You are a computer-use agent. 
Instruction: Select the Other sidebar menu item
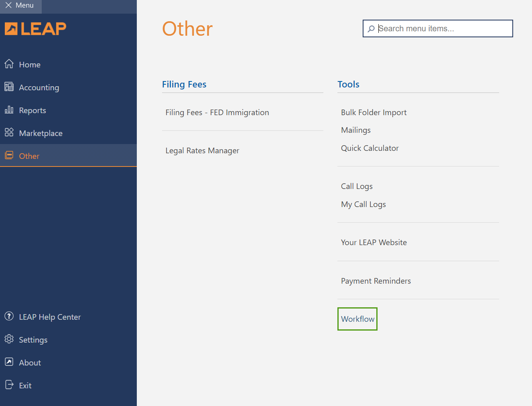(29, 156)
